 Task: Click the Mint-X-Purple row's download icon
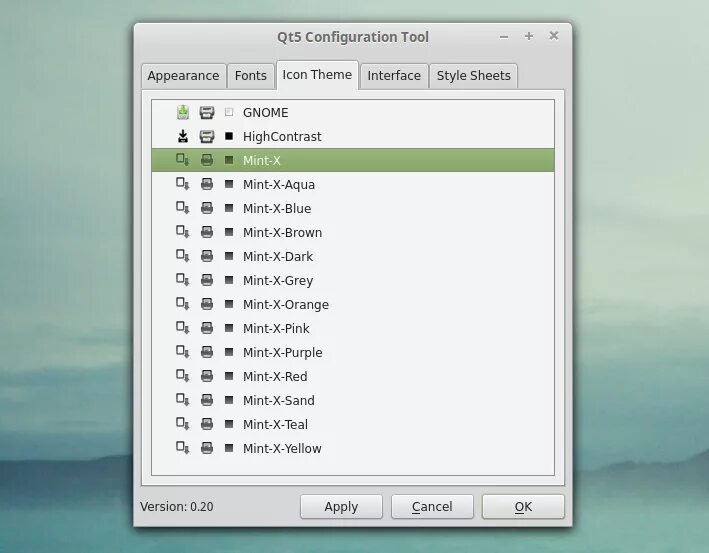183,351
